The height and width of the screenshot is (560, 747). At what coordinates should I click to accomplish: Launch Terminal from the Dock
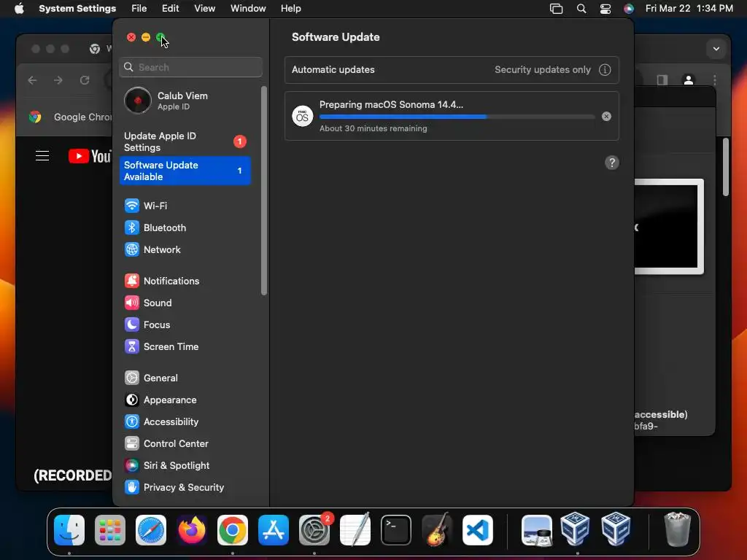[396, 530]
